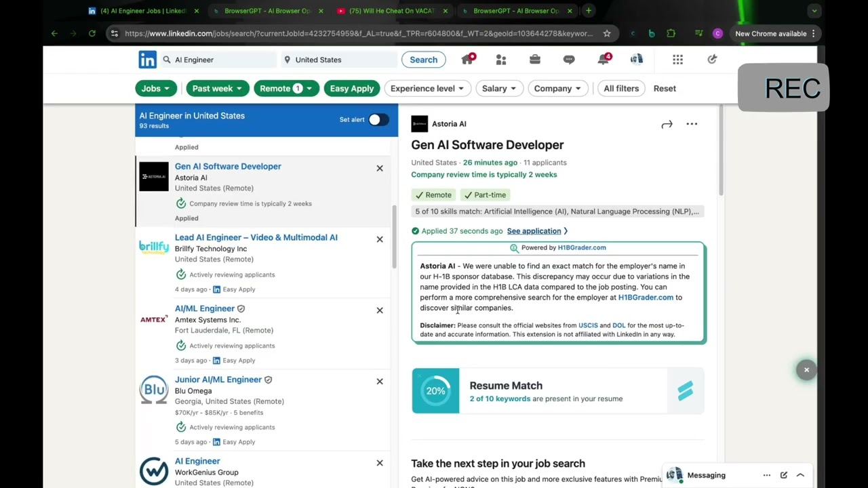This screenshot has width=868, height=488.
Task: Expand the Company filter dropdown
Action: [557, 88]
